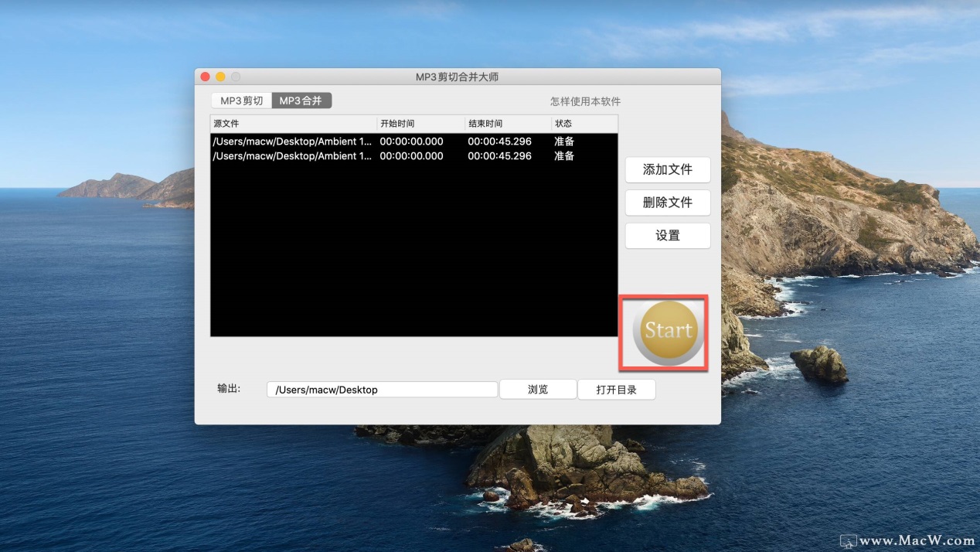Click the 源文件 column header
Image resolution: width=980 pixels, height=552 pixels.
(x=292, y=124)
